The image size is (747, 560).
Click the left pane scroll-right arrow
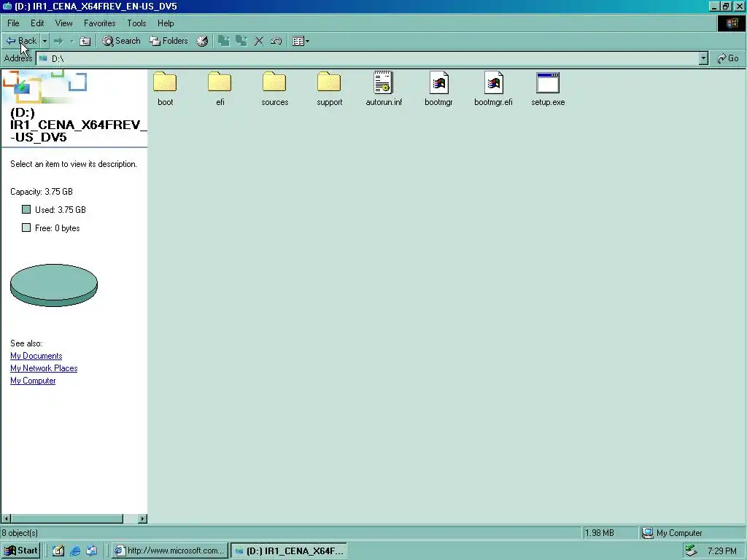coord(142,518)
